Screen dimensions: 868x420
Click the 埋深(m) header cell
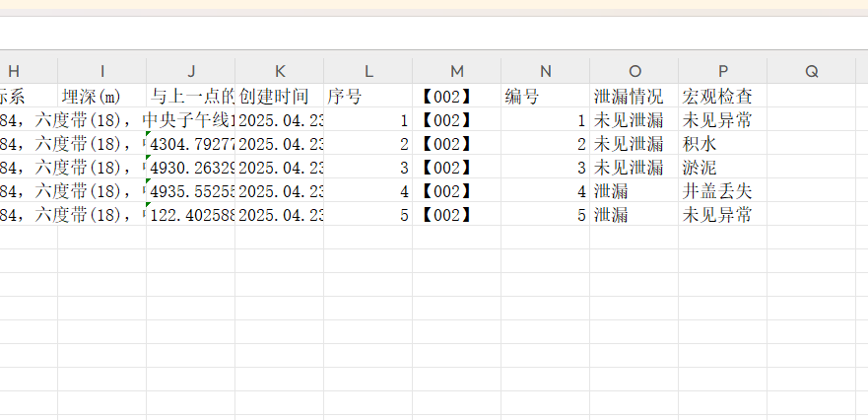click(x=101, y=97)
